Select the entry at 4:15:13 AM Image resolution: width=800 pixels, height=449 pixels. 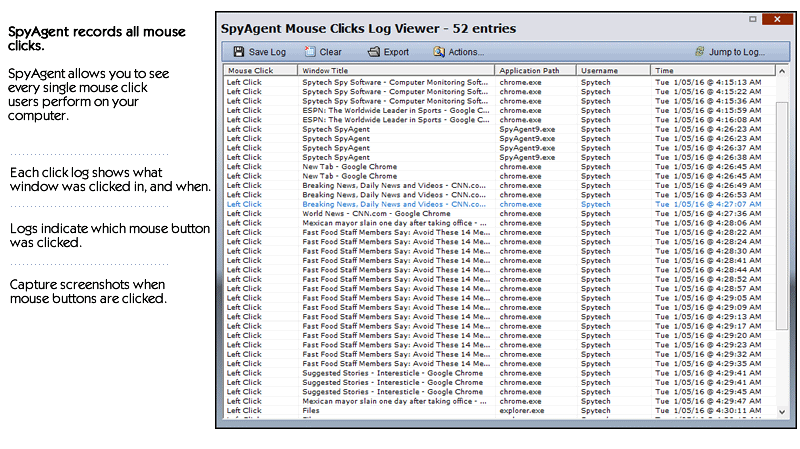point(499,82)
